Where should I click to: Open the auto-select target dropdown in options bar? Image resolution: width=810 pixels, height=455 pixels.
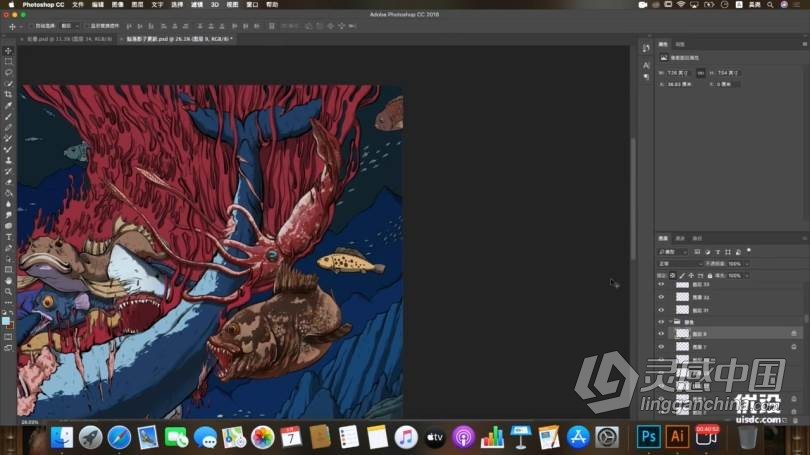click(x=68, y=26)
